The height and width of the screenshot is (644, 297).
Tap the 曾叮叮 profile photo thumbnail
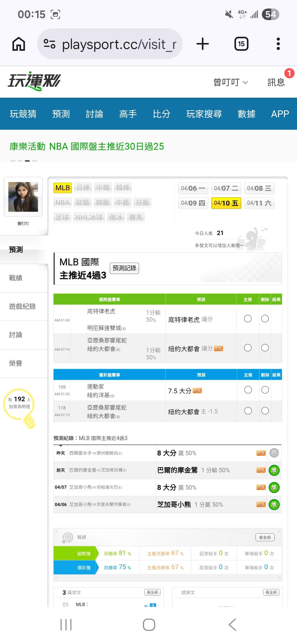[x=23, y=197]
